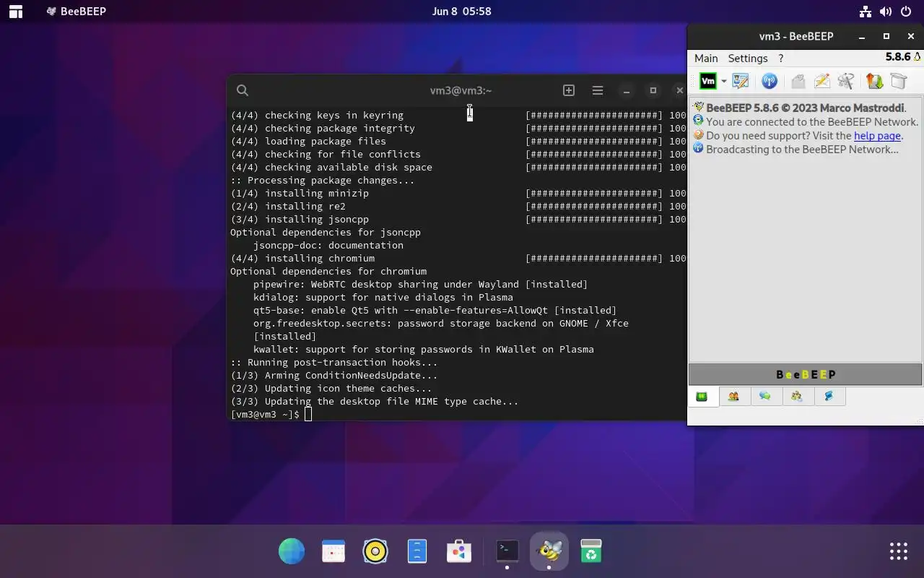Open a new tab in terminal window
924x578 pixels.
pyautogui.click(x=569, y=90)
